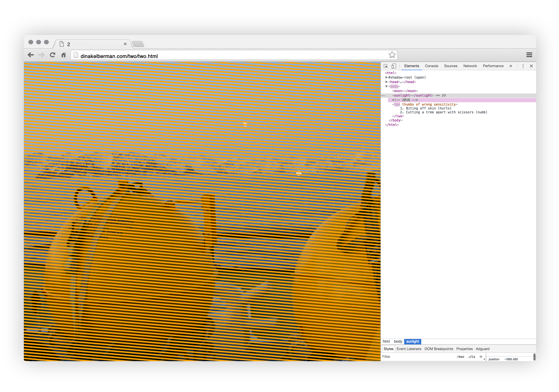Collapse the body element node
The image size is (559, 392).
coord(386,87)
